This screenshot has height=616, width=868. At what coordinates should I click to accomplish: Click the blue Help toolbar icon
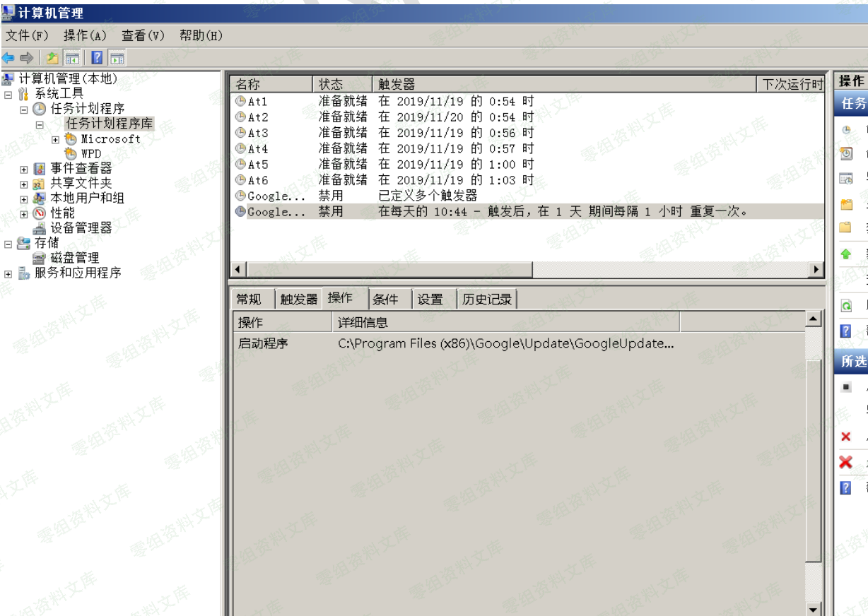coord(98,58)
